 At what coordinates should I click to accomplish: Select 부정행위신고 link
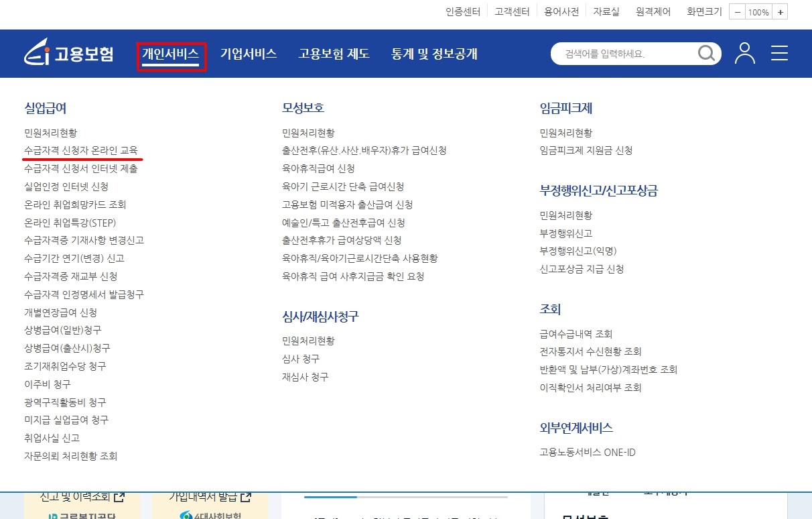566,233
